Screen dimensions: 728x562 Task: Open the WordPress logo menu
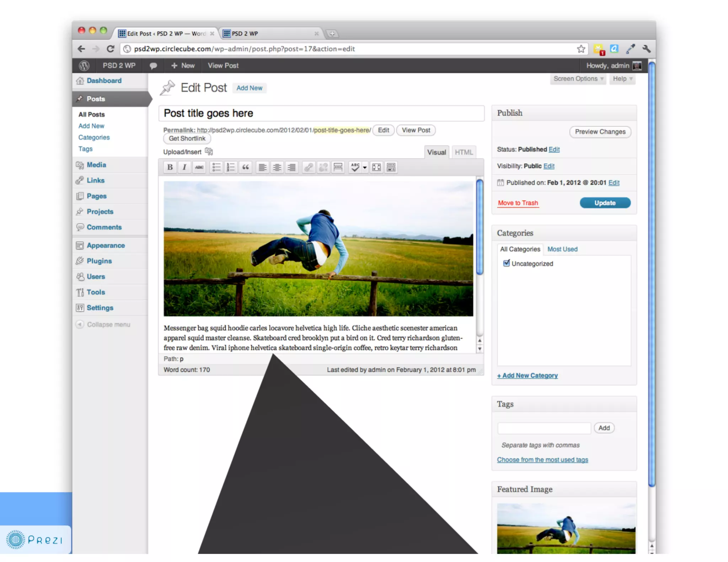click(x=84, y=65)
